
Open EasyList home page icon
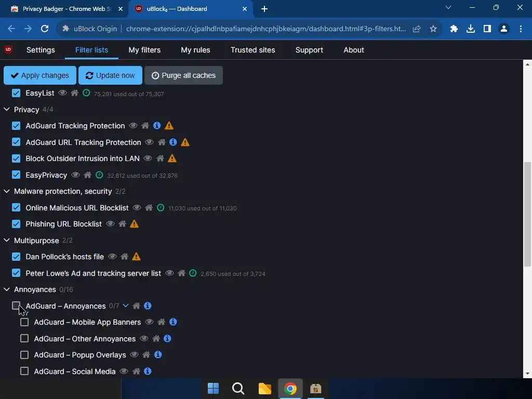pos(74,92)
